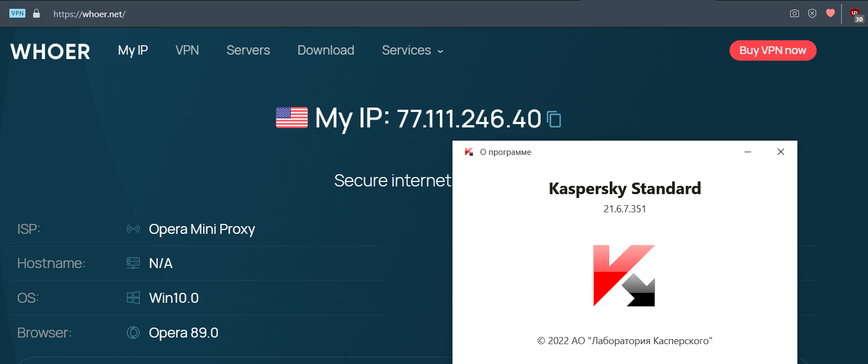
Task: Open uBlock Origin extension icon
Action: pos(856,14)
